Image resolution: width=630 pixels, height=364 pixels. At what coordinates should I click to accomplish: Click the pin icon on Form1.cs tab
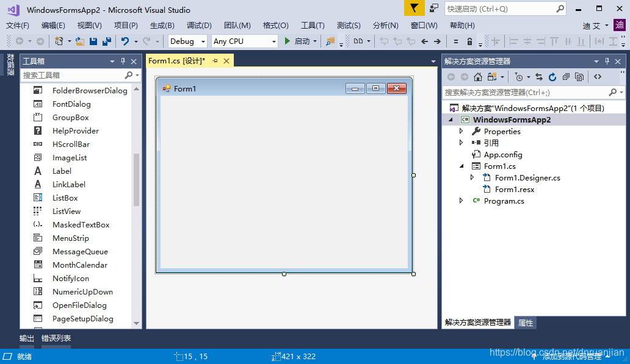[215, 60]
